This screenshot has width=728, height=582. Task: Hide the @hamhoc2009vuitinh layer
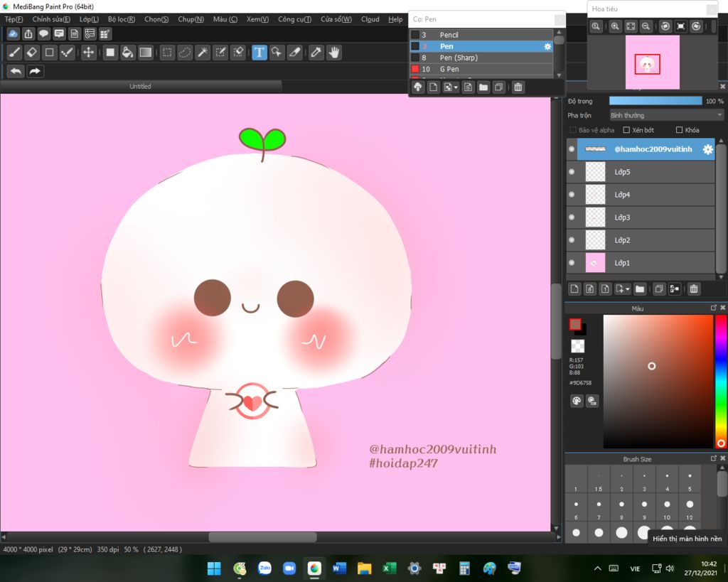coord(572,149)
